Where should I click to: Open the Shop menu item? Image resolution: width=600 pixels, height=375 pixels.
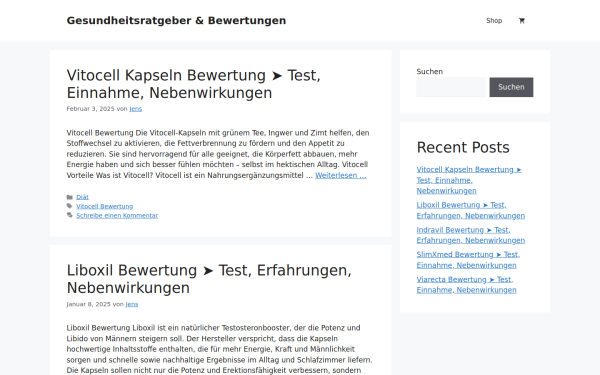tap(494, 21)
